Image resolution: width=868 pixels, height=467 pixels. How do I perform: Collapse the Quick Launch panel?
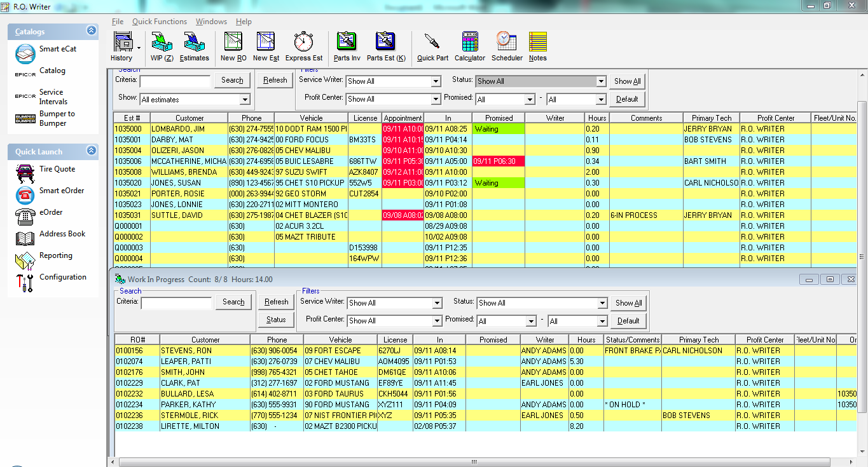(91, 151)
